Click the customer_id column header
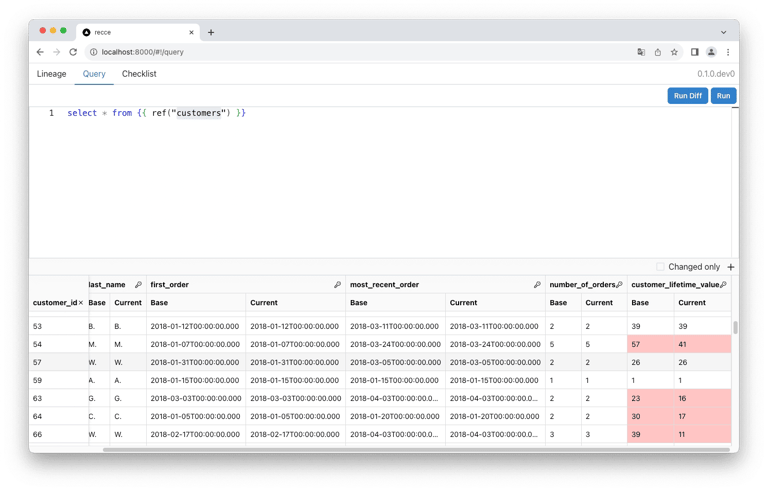The width and height of the screenshot is (768, 491). click(55, 303)
